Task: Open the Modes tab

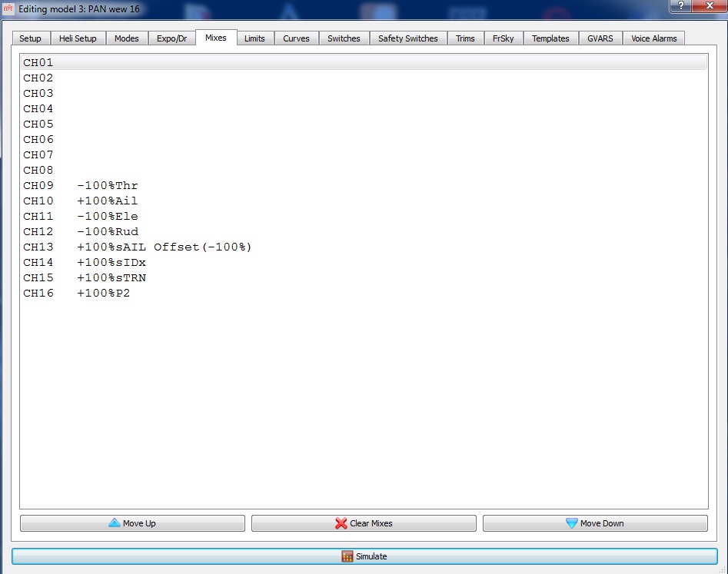Action: [127, 38]
